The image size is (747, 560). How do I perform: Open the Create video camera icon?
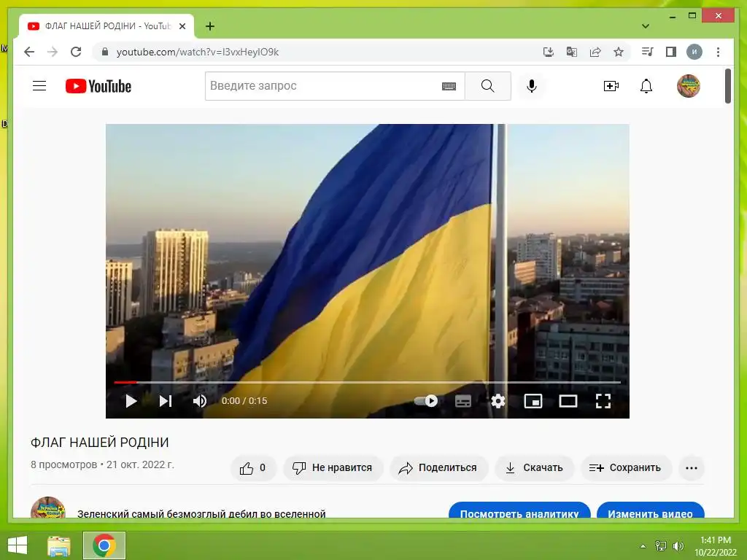pyautogui.click(x=611, y=86)
